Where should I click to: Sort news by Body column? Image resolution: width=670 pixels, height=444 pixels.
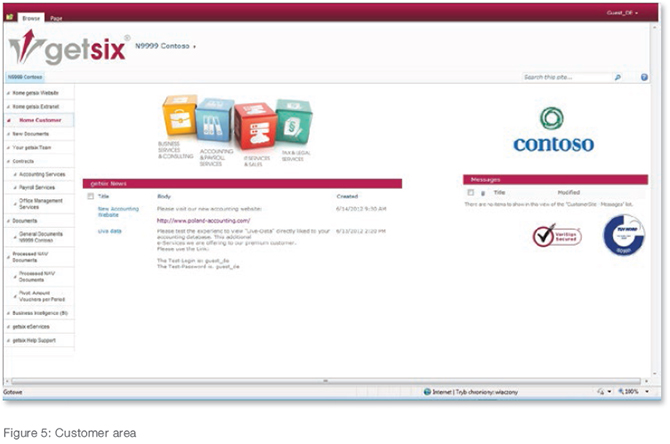point(164,196)
